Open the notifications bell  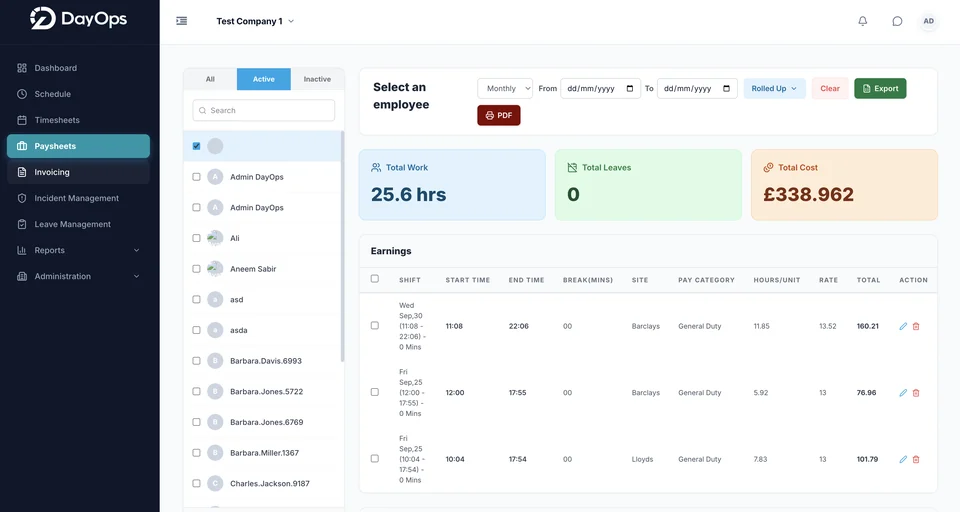[863, 21]
